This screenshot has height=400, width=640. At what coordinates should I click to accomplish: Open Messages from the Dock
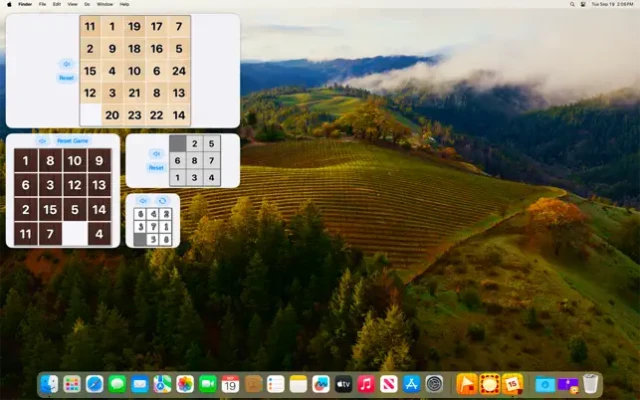coord(117,384)
